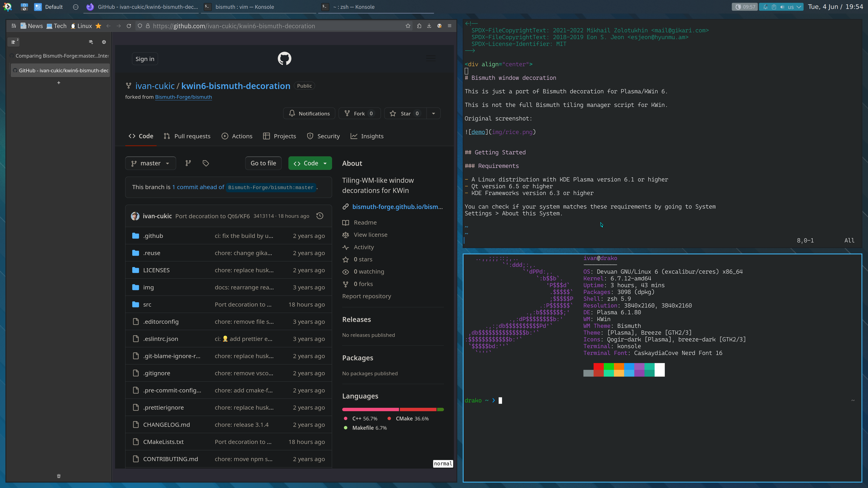Switch to Pull requests tab

tap(187, 136)
